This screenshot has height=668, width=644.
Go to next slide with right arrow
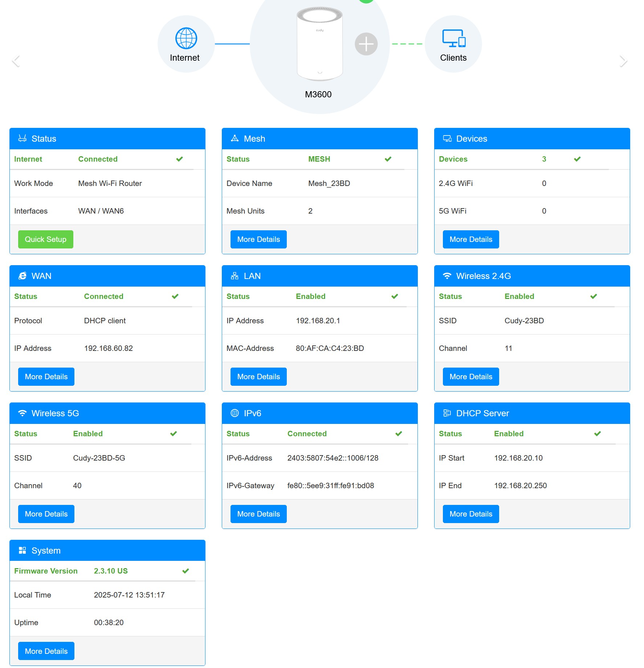click(623, 61)
